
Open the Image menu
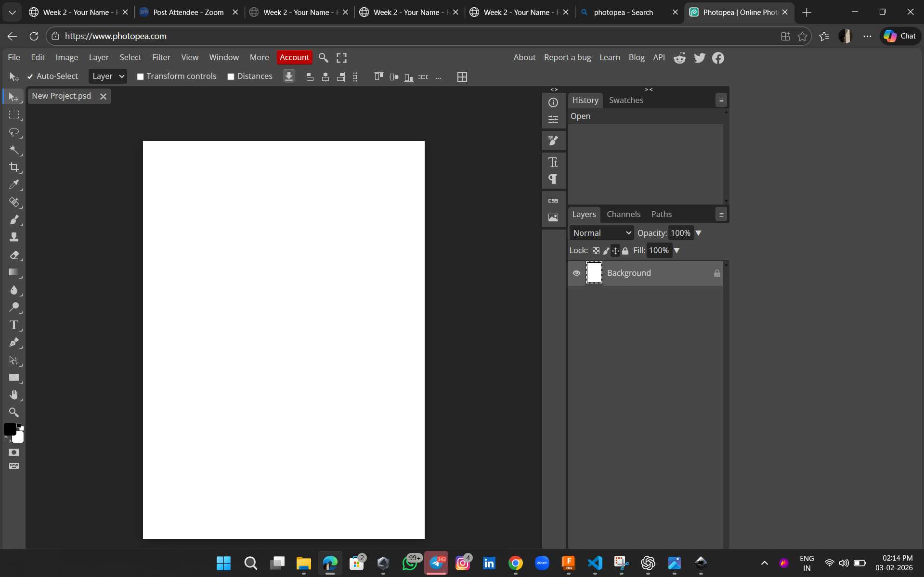click(67, 57)
